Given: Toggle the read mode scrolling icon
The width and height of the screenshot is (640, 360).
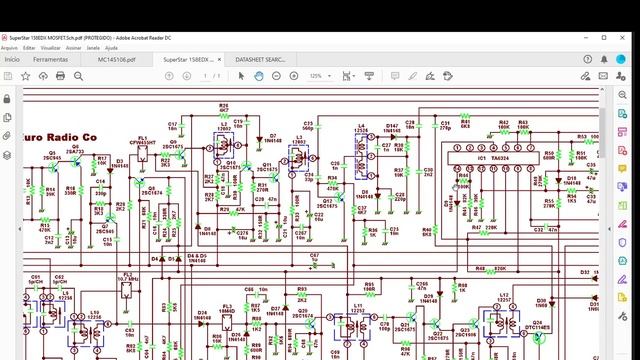Looking at the screenshot, I should 369,76.
